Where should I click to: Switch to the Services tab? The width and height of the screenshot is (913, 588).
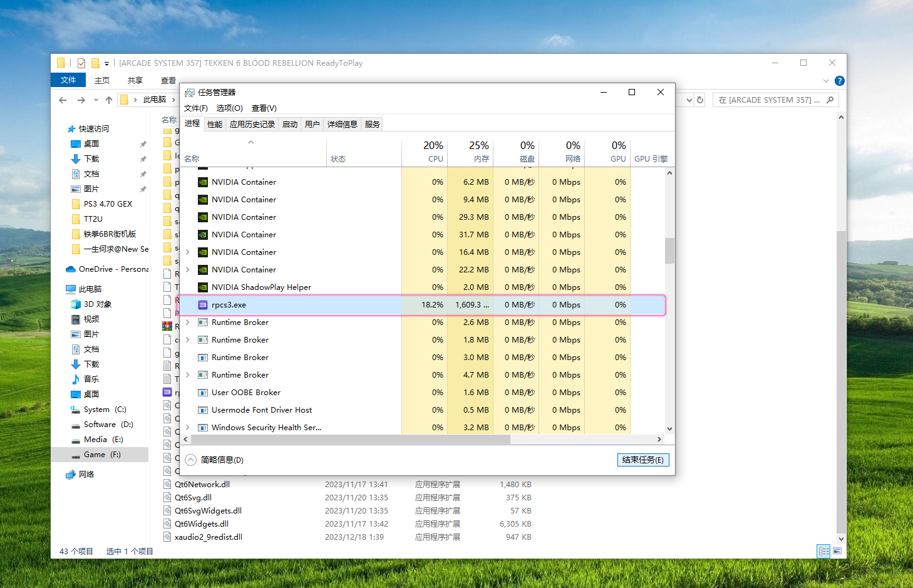[373, 125]
